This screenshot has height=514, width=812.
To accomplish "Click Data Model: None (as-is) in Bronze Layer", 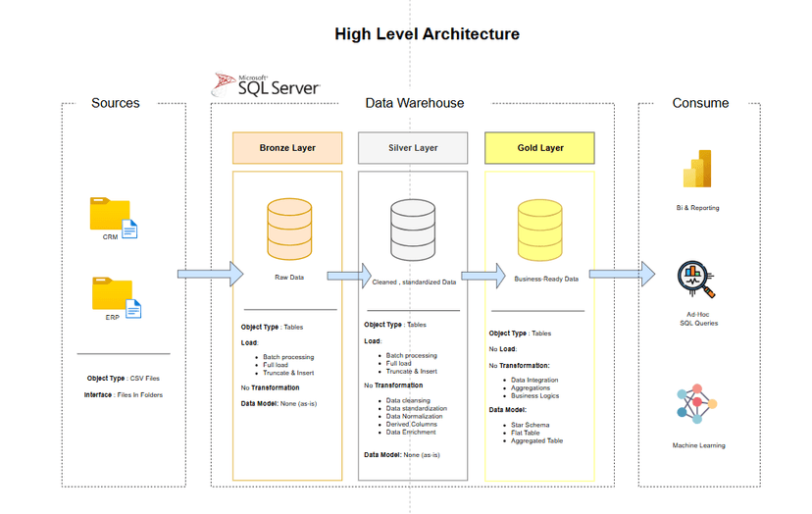I will pos(279,403).
